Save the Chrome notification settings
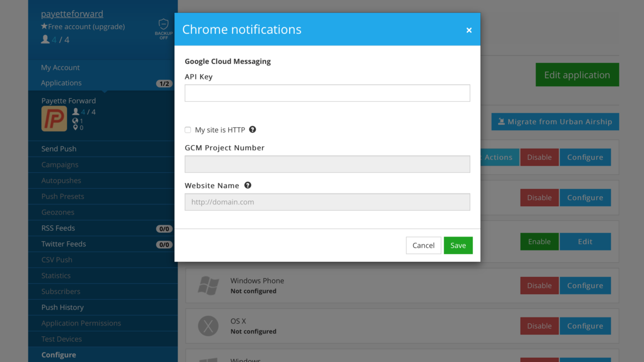Screen dimensions: 644x362 458,245
